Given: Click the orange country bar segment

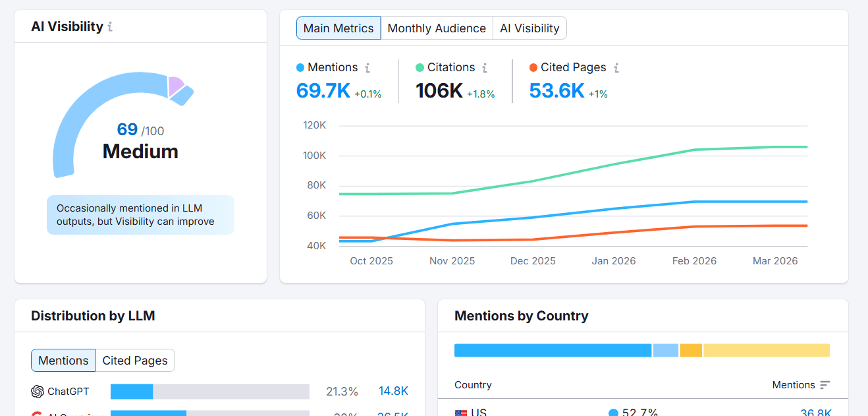Looking at the screenshot, I should pos(691,350).
